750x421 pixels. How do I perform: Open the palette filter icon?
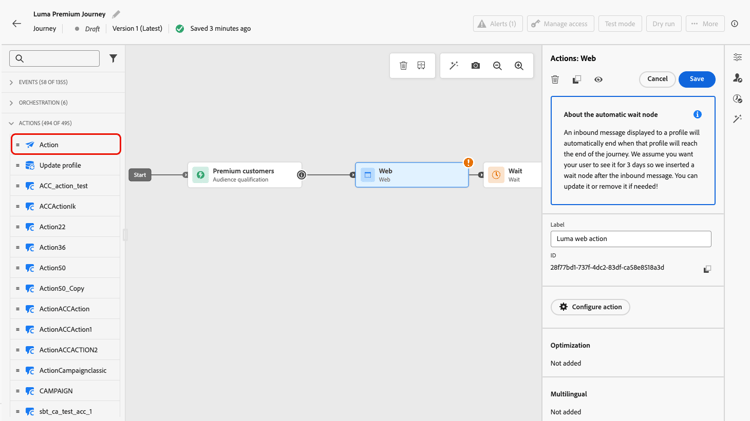(113, 58)
